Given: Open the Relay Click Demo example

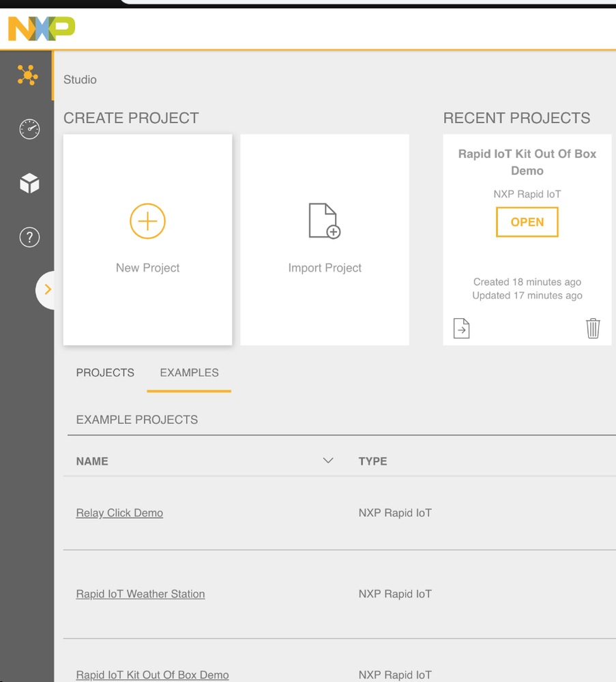Looking at the screenshot, I should (119, 513).
